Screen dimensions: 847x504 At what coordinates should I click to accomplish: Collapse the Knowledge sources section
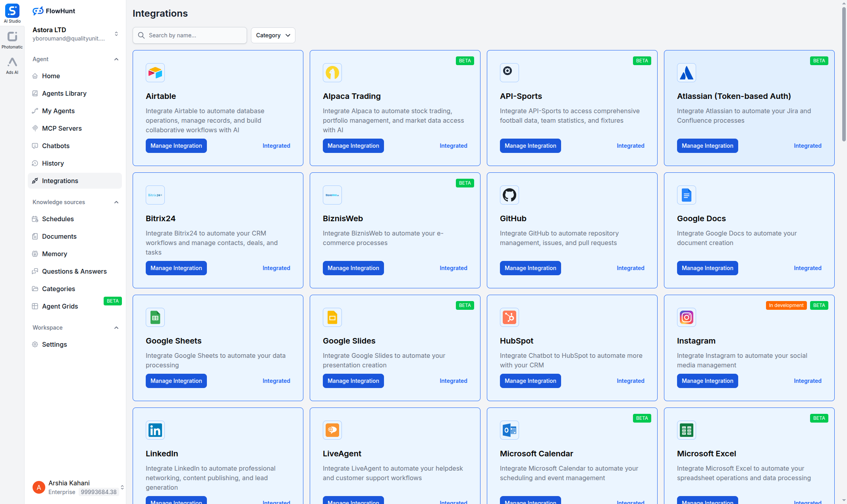pos(116,202)
